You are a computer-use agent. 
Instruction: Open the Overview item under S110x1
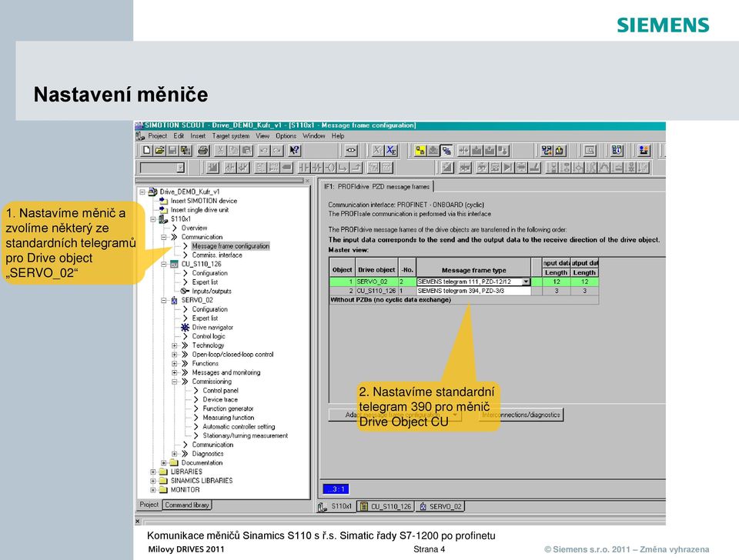click(194, 228)
